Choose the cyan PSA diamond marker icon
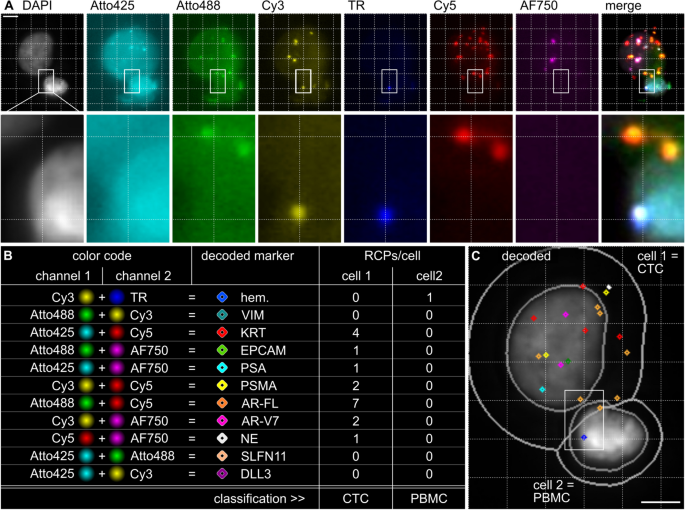 click(222, 367)
